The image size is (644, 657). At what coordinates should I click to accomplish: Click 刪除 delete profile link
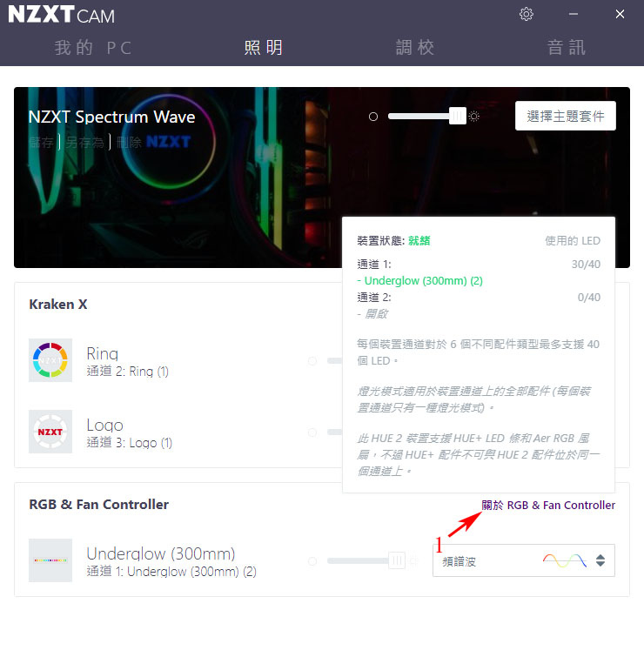pos(129,143)
